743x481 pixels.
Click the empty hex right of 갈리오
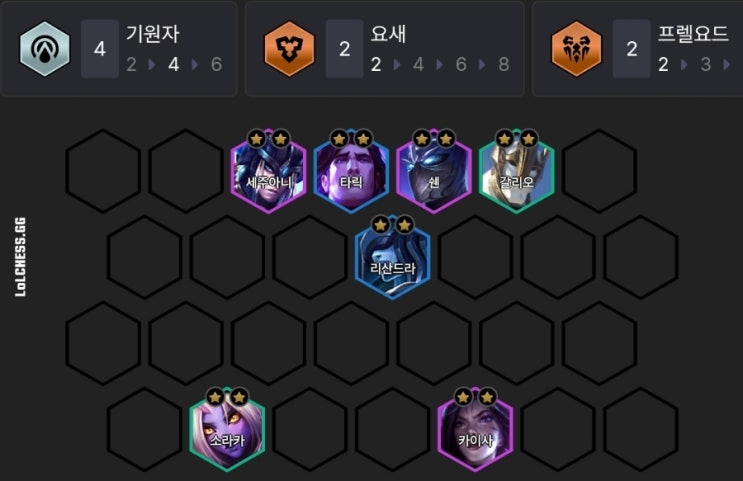(599, 171)
